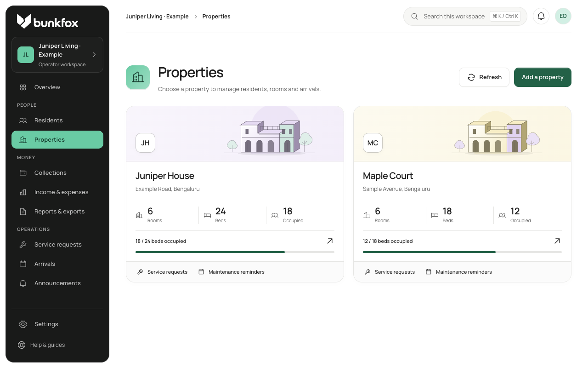The height and width of the screenshot is (368, 588).
Task: Click Juniper House occupancy progress bar
Action: click(235, 252)
